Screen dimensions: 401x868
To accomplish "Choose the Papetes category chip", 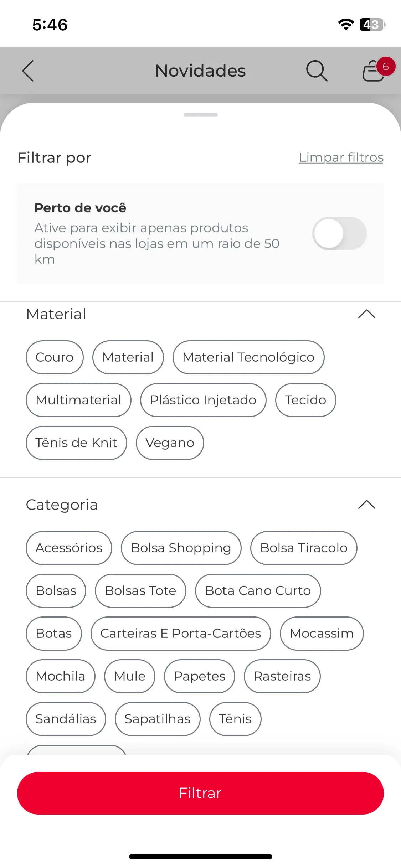I will (x=200, y=676).
